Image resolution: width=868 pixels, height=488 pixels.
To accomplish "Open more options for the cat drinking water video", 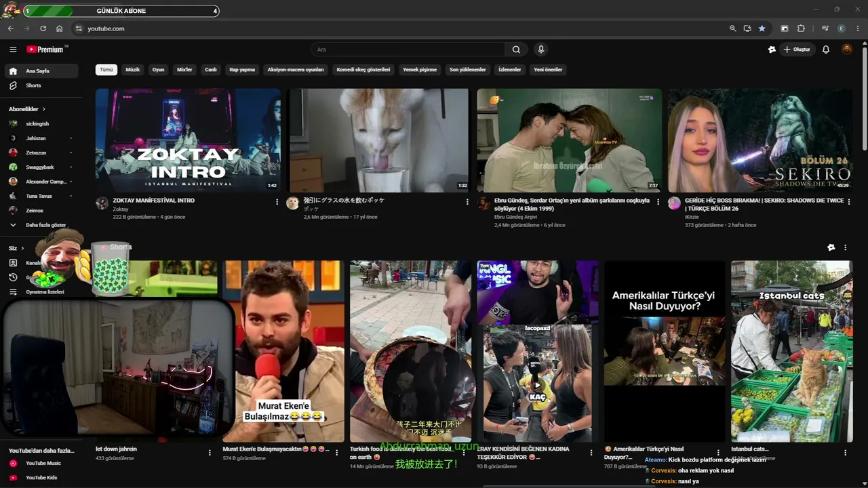I will pos(467,201).
